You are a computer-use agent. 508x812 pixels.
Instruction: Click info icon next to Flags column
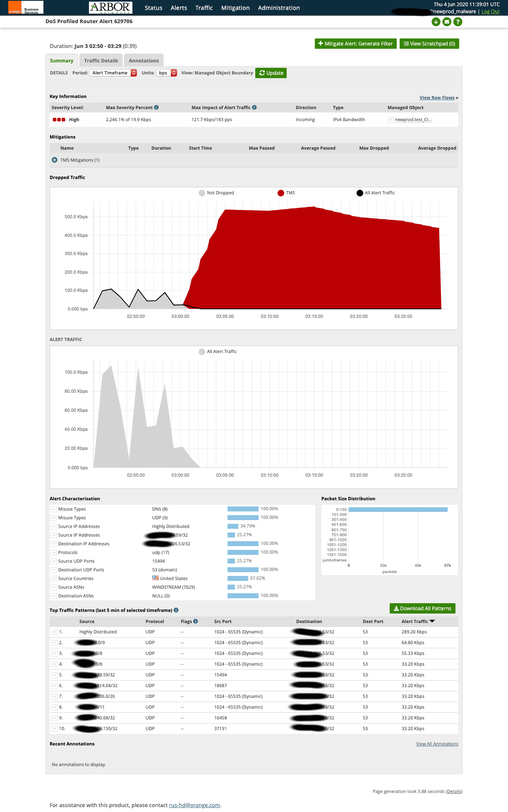pos(196,621)
